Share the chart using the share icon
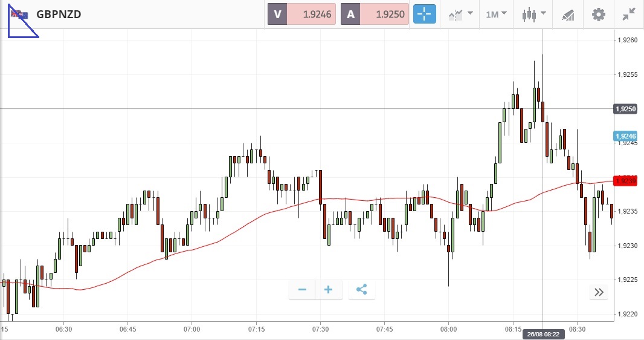 [x=361, y=290]
